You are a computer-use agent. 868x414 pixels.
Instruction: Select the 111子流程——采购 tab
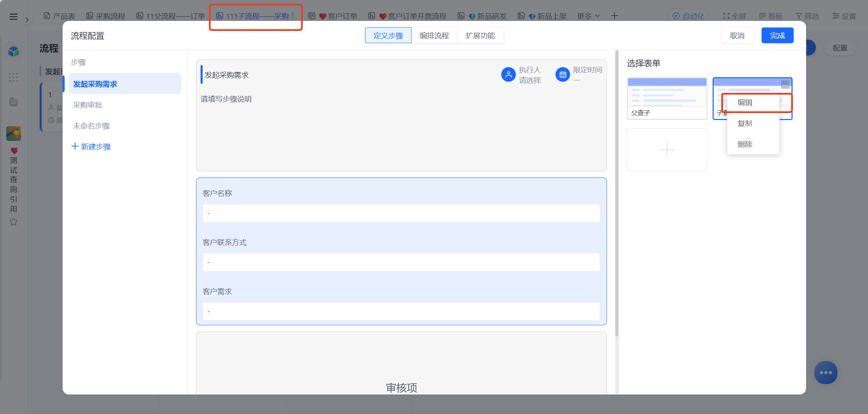click(x=253, y=16)
